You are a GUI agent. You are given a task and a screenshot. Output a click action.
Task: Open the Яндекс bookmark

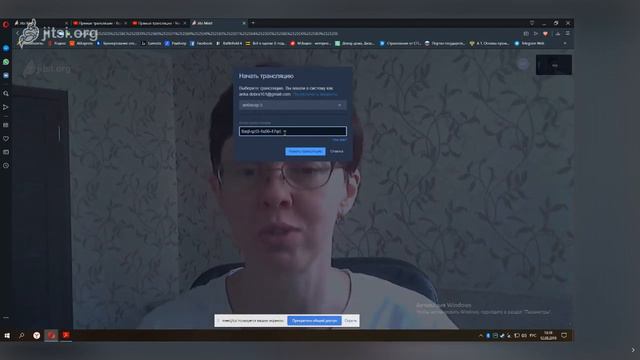(x=57, y=43)
